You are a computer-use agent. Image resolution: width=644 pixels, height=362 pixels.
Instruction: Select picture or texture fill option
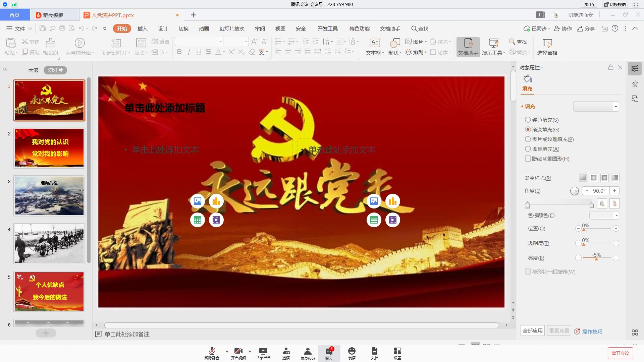pos(528,139)
